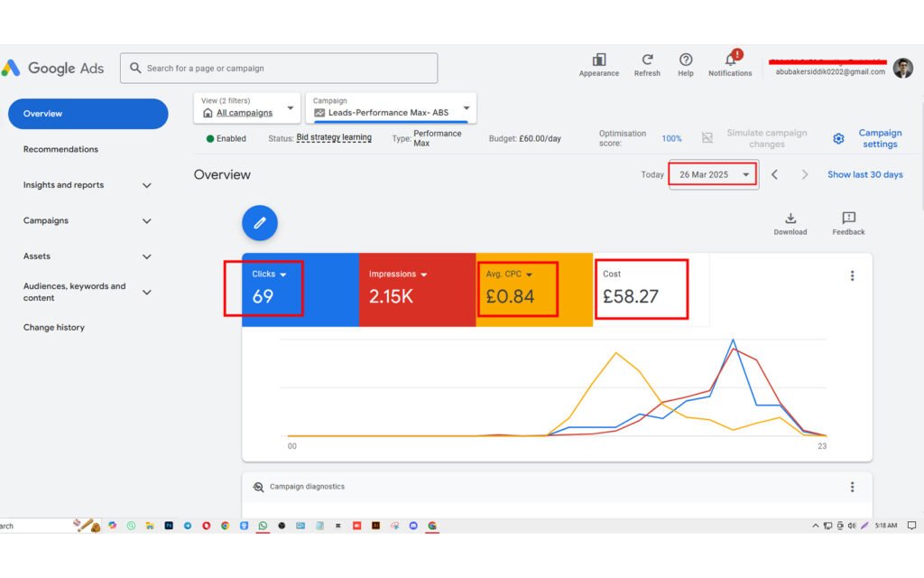924x578 pixels.
Task: Open Campaign diagnostics three-dot menu
Action: coord(852,487)
